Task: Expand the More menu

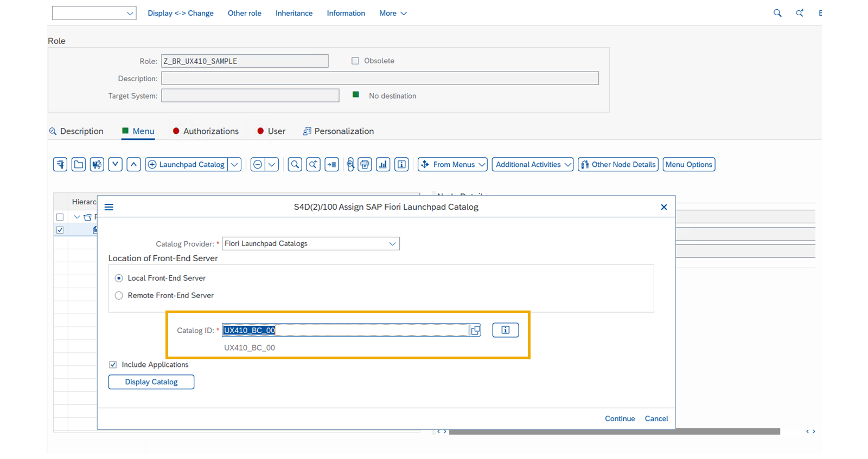Action: click(x=393, y=13)
